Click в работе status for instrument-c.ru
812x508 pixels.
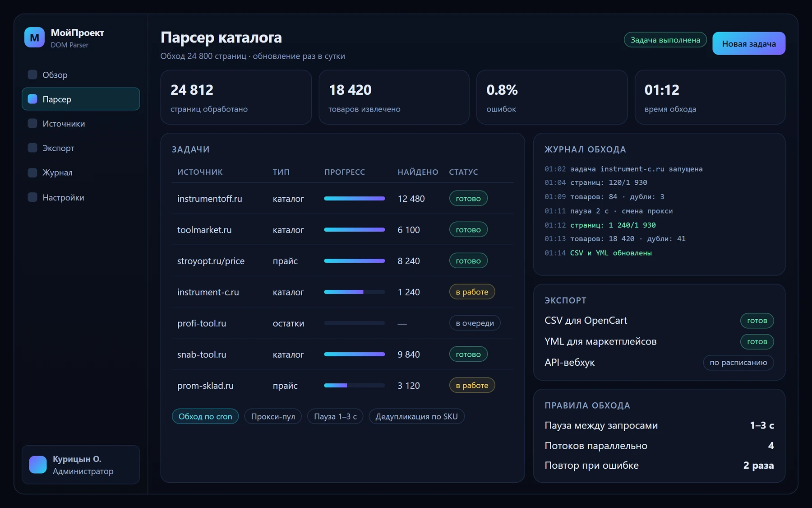point(472,292)
